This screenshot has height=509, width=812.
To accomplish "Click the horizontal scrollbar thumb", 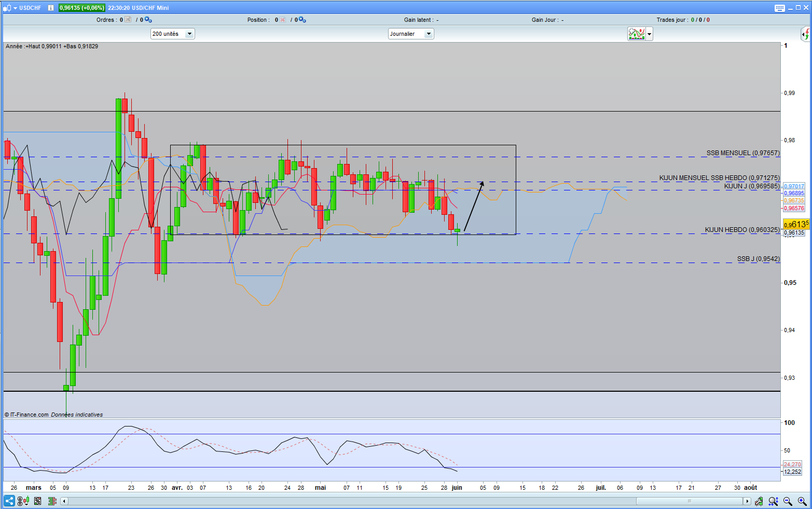I will pos(690,501).
